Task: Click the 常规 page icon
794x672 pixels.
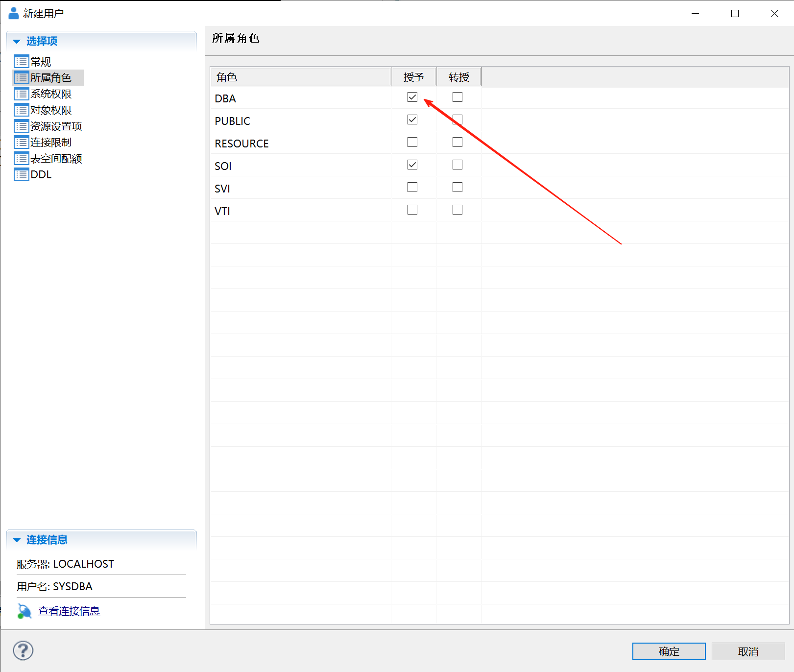Action: pos(22,62)
